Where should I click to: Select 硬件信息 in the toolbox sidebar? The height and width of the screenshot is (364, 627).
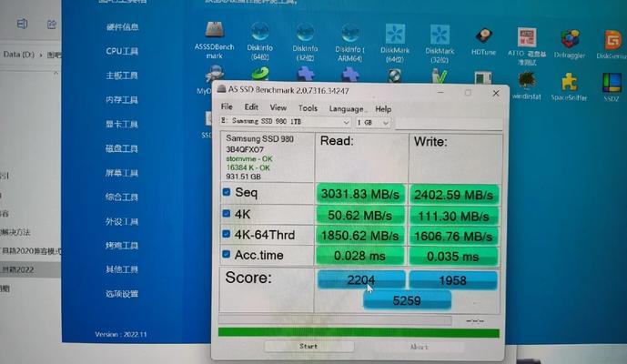click(122, 26)
